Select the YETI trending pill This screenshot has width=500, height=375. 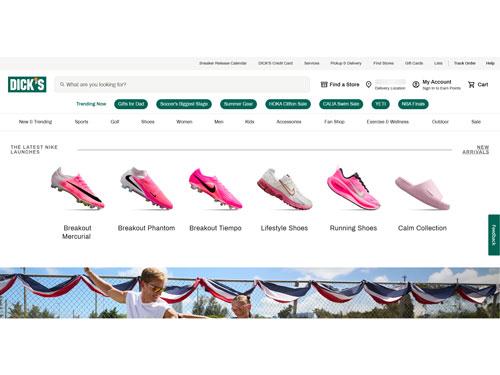380,104
